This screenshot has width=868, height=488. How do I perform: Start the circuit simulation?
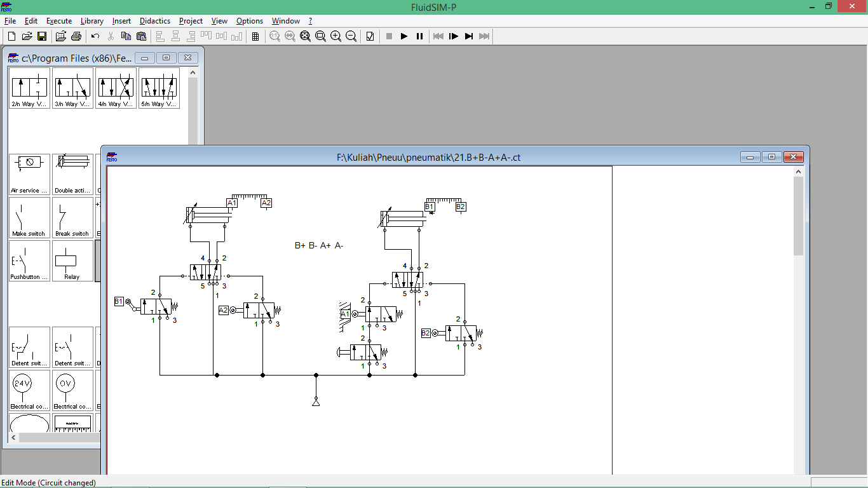[404, 36]
